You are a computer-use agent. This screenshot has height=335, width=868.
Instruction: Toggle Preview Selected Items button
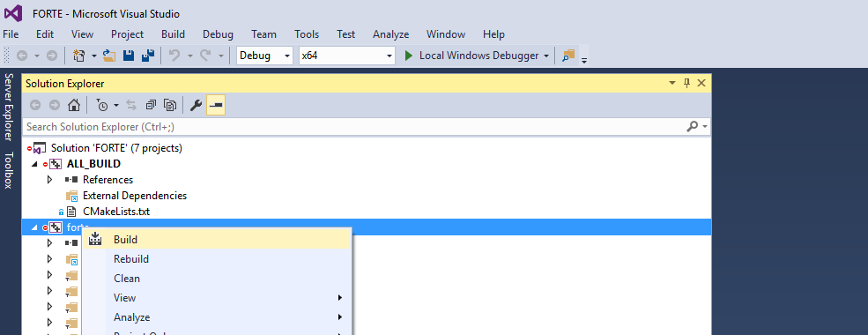click(x=215, y=105)
